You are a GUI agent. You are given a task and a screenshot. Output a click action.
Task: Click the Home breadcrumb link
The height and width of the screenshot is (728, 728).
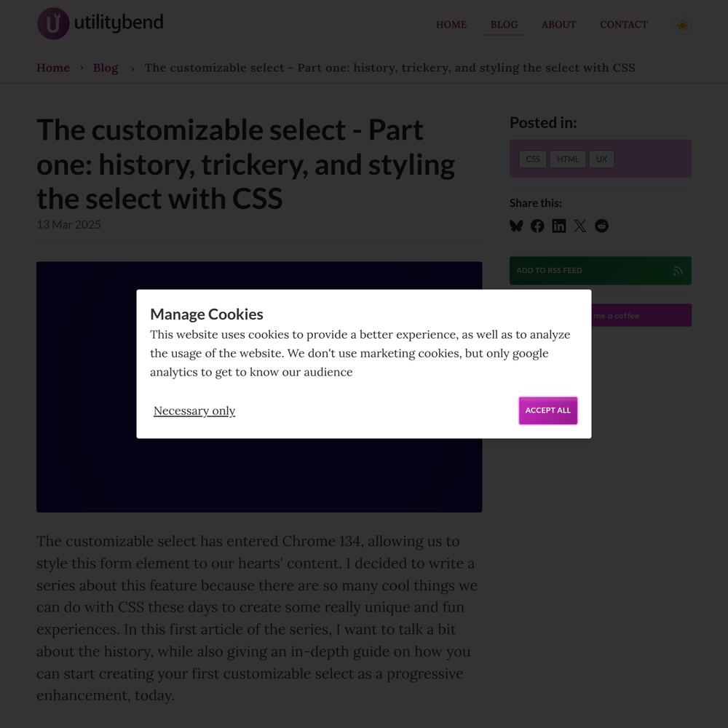[x=53, y=68]
